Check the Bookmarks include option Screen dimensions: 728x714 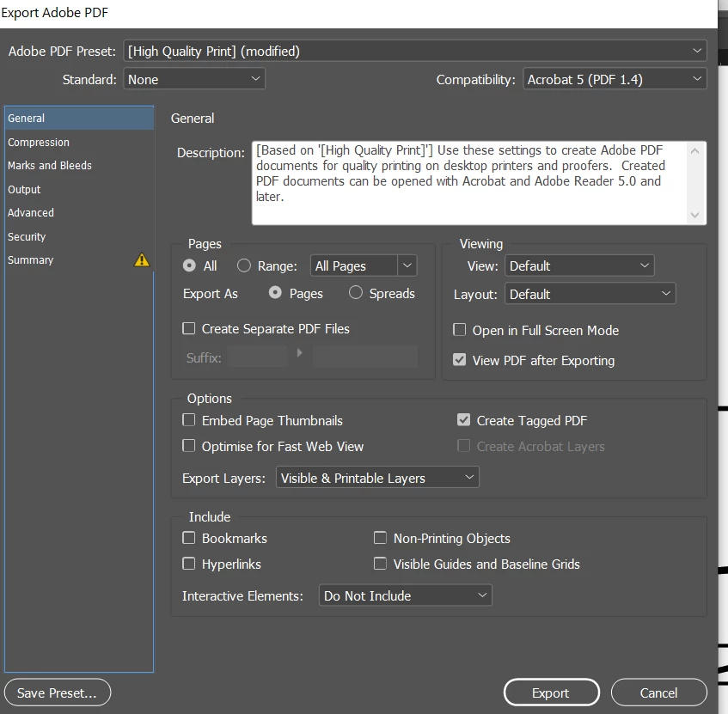[x=188, y=538]
